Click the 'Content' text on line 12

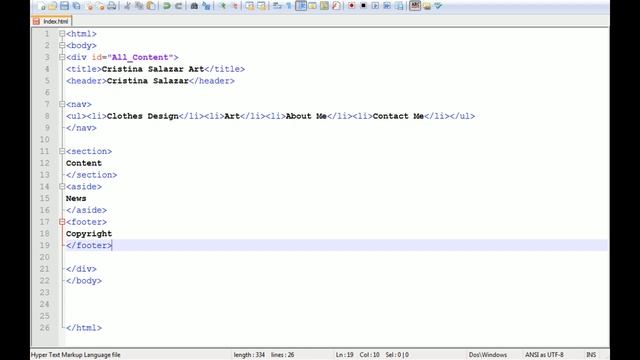click(84, 163)
